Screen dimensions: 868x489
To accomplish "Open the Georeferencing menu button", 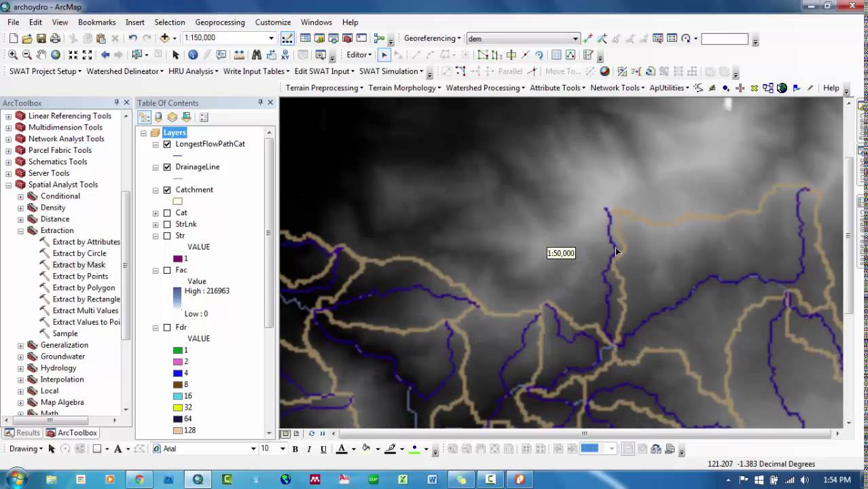I will [433, 39].
